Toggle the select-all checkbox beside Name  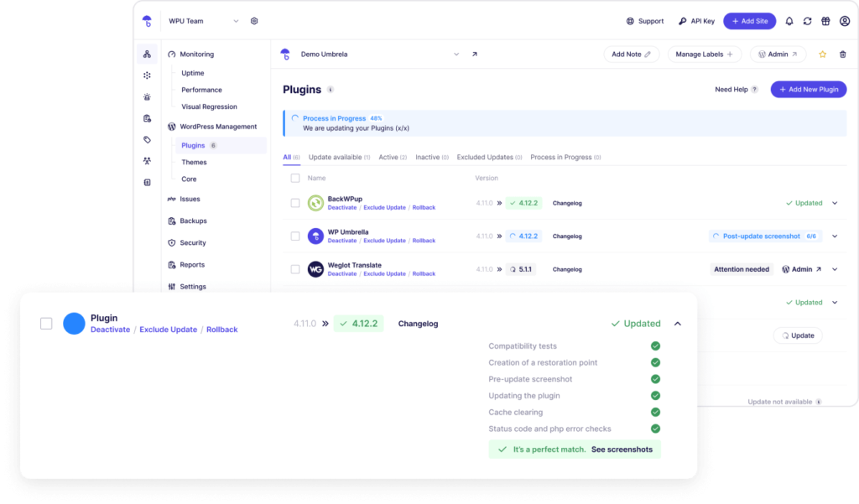click(x=295, y=178)
